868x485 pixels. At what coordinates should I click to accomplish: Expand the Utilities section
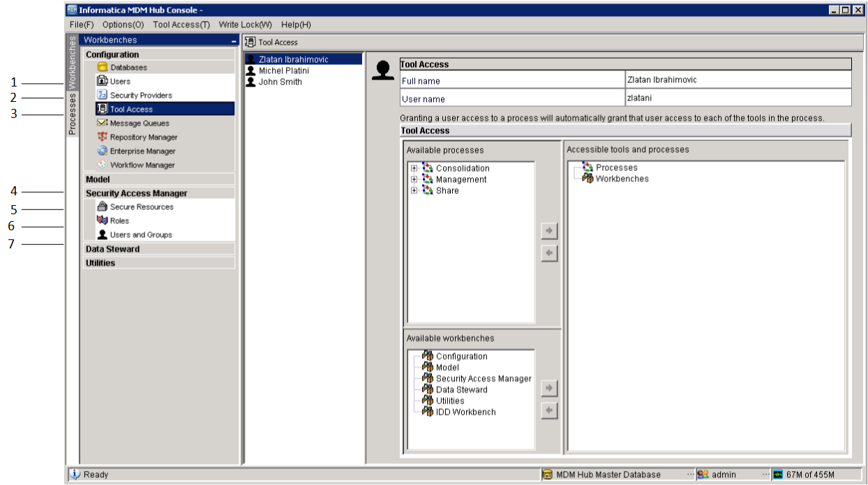coord(158,263)
